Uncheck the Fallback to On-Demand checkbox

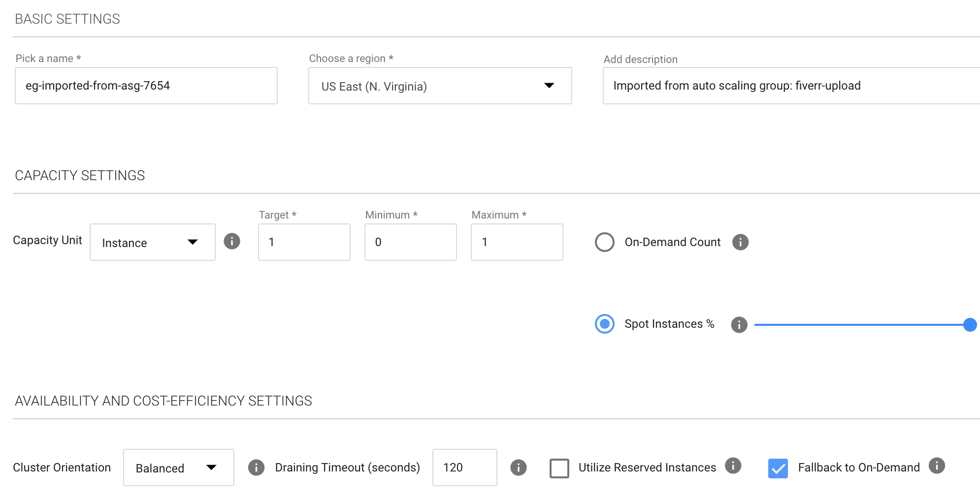[778, 468]
